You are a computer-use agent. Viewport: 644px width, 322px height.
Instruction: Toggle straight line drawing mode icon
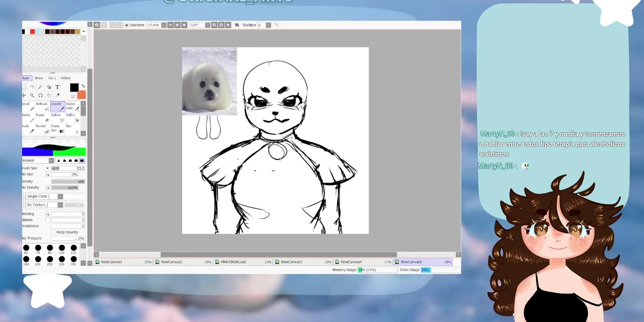pyautogui.click(x=277, y=25)
